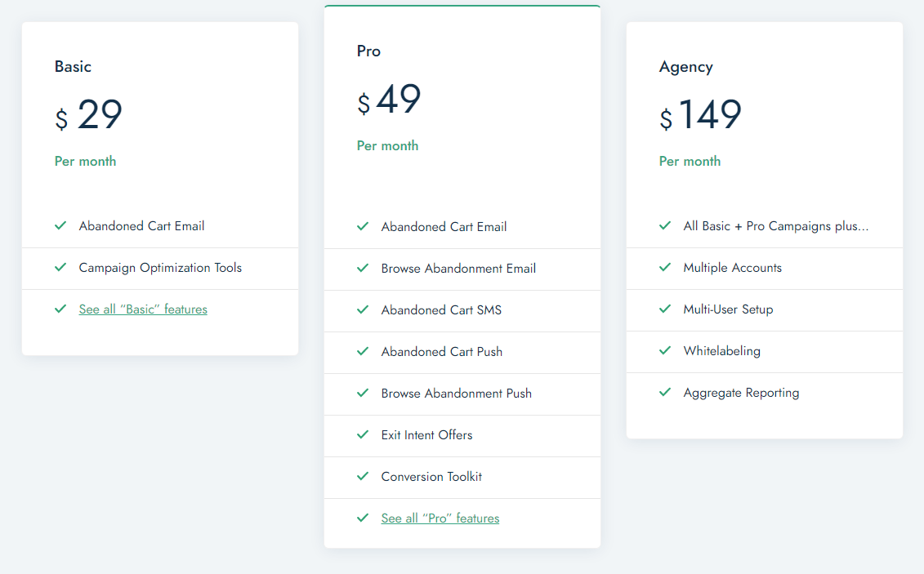Click the $29 Basic price
924x574 pixels.
[89, 116]
